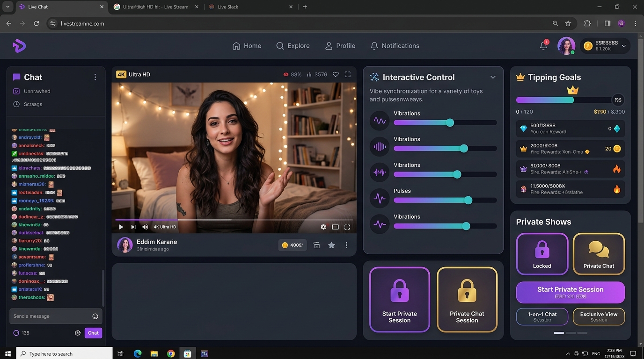The height and width of the screenshot is (359, 644).
Task: Open the Chat panel three-dot menu
Action: coord(95,77)
